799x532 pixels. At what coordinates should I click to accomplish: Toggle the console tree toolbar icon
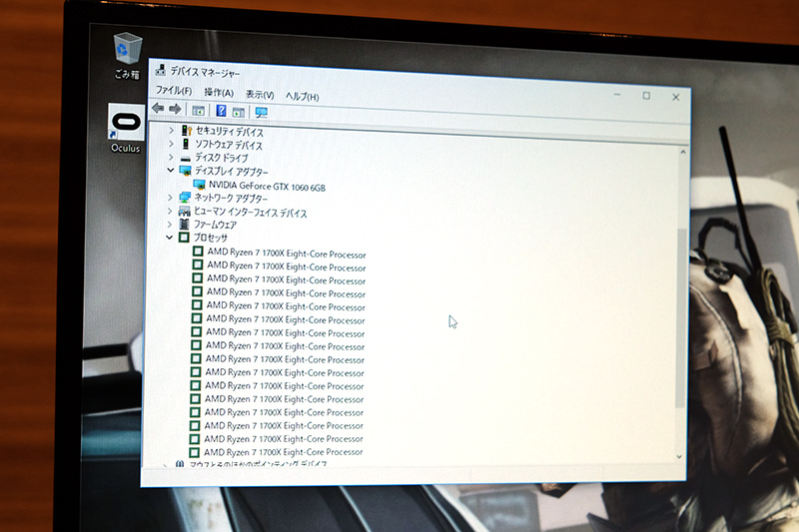click(x=198, y=110)
